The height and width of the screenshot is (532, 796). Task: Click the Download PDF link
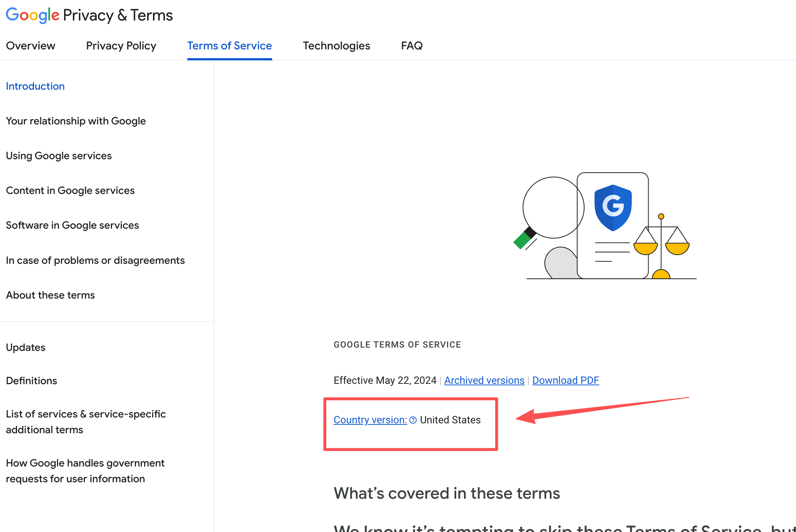tap(566, 381)
